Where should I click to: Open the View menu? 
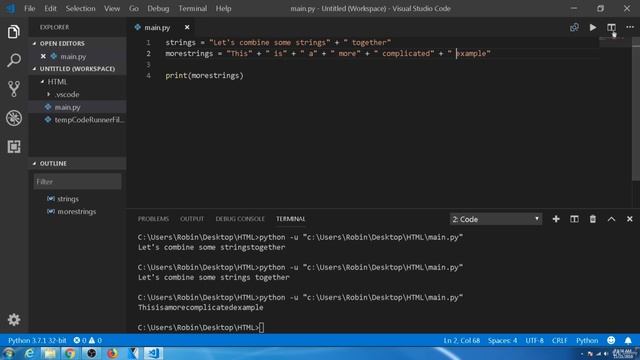pyautogui.click(x=111, y=9)
